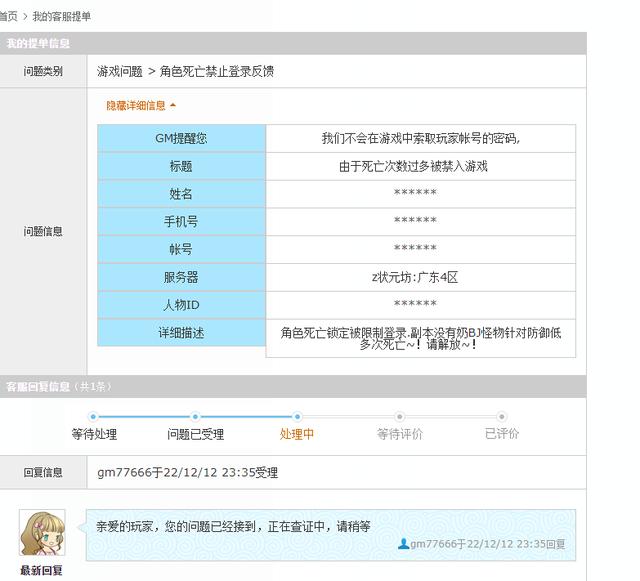Image resolution: width=640 pixels, height=581 pixels.
Task: Click the 处理中 progress dot
Action: coord(297,417)
